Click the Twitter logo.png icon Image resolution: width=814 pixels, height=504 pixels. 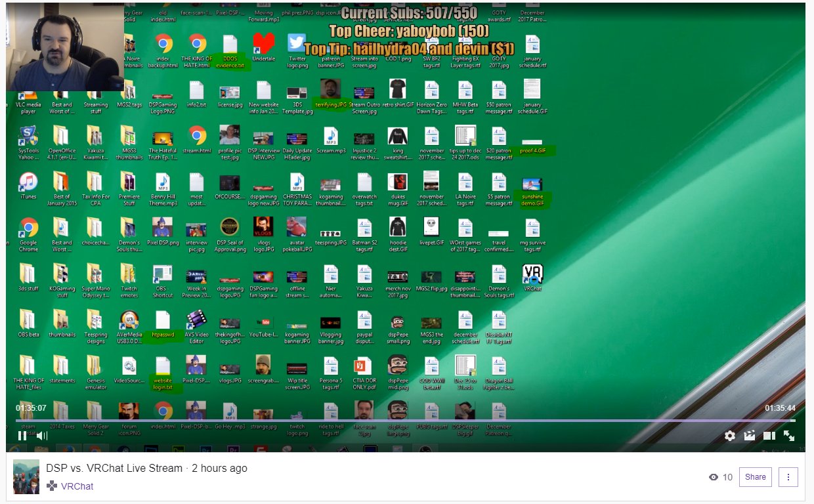coord(297,43)
